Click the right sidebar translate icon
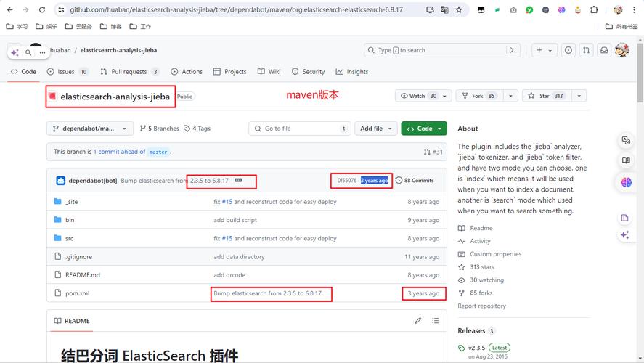This screenshot has height=363, width=644. click(x=626, y=140)
